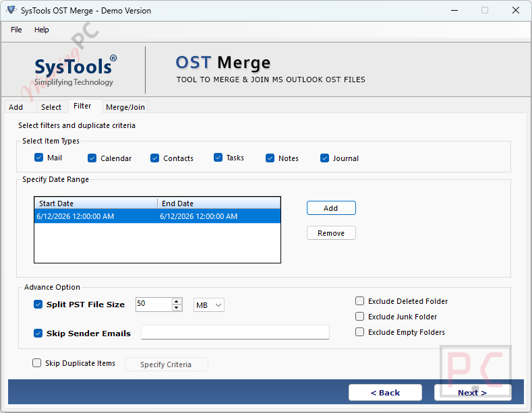532x413 pixels.
Task: Switch to the Select tab
Action: 51,107
